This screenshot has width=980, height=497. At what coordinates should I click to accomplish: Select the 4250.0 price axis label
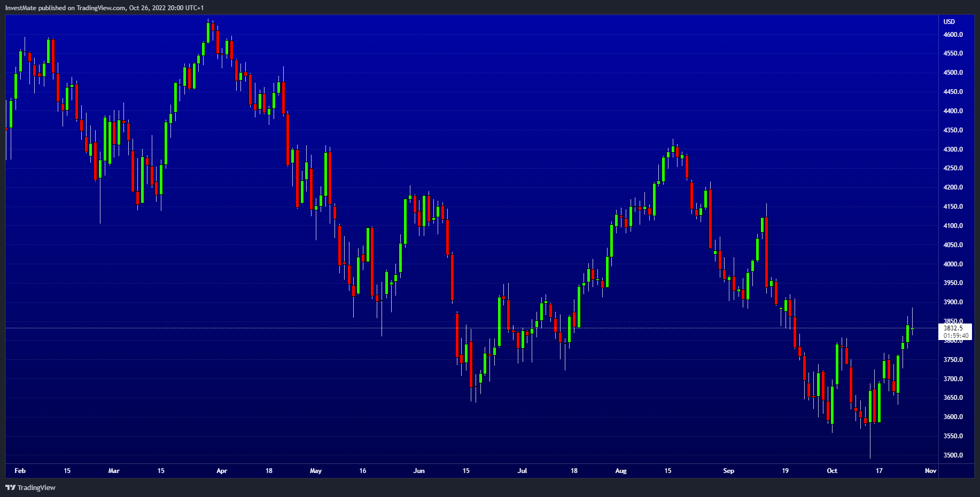coord(953,168)
